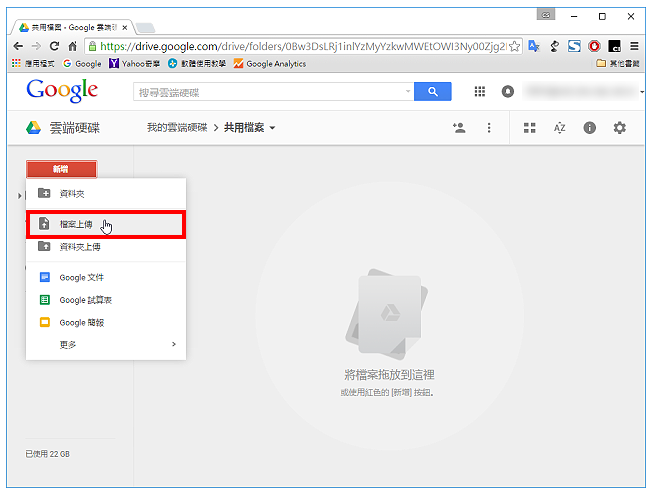Expand the sidebar tree arrow
Viewport: 659px width, 497px height.
point(19,196)
